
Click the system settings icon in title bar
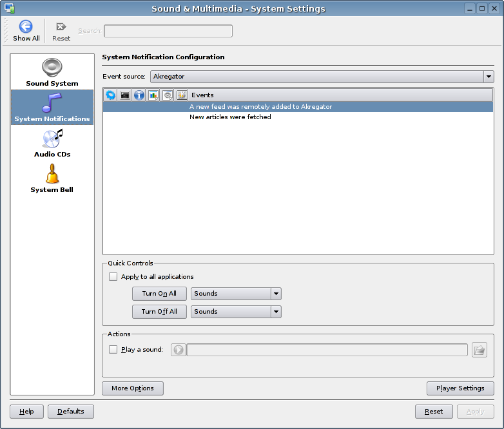tap(10, 8)
